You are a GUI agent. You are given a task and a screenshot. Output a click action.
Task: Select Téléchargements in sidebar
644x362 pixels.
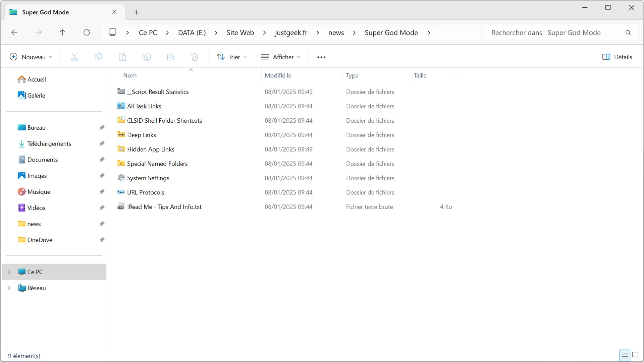coord(49,143)
